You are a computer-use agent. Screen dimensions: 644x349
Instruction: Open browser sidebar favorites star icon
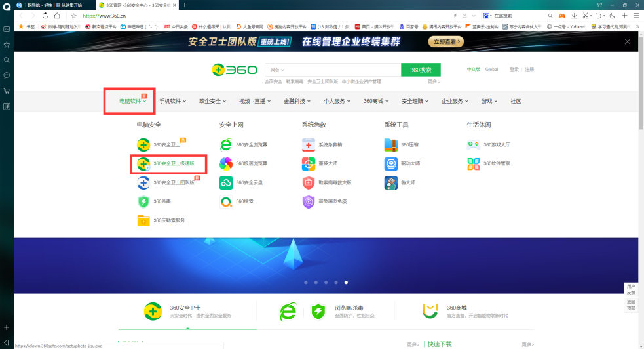pyautogui.click(x=7, y=45)
